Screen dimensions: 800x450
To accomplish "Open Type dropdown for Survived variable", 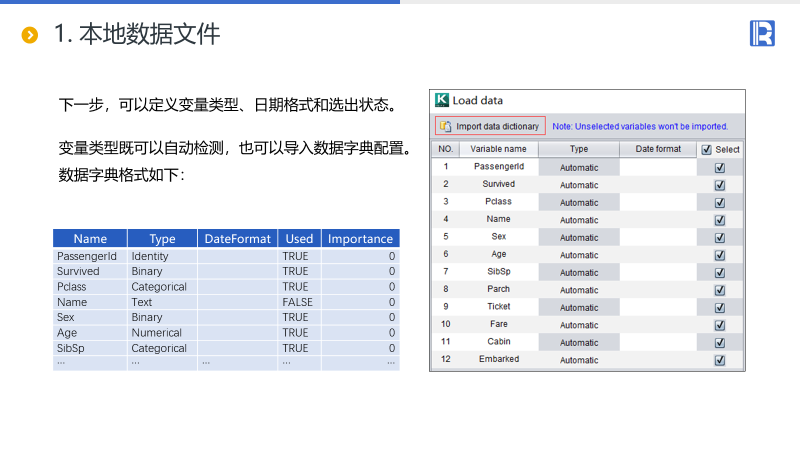I will 579,185.
